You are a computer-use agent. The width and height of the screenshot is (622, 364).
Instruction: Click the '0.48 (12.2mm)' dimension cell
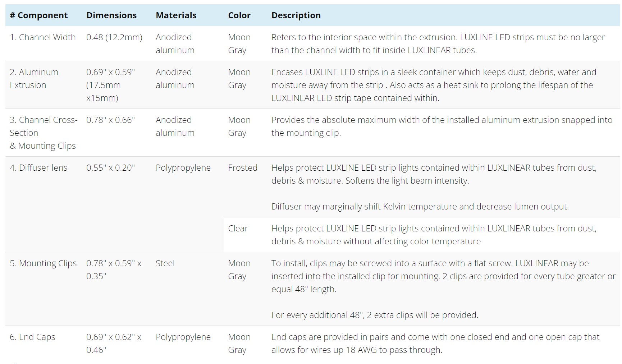coord(114,37)
